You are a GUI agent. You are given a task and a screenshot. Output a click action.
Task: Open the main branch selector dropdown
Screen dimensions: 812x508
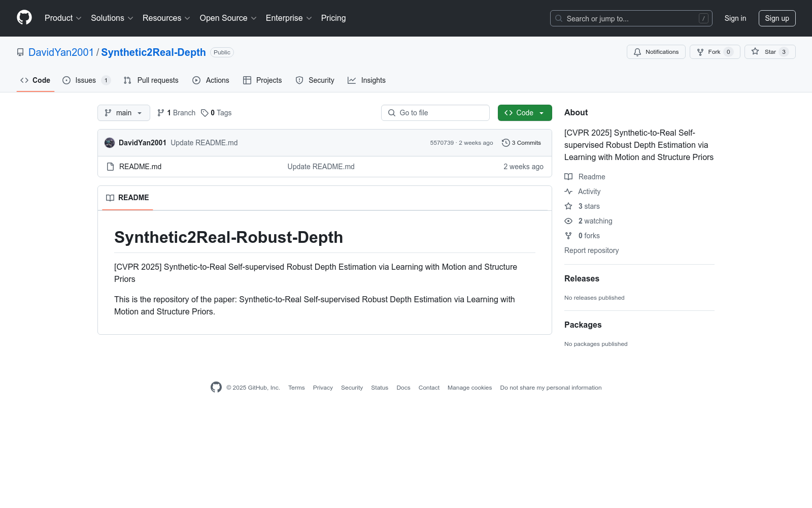click(124, 113)
